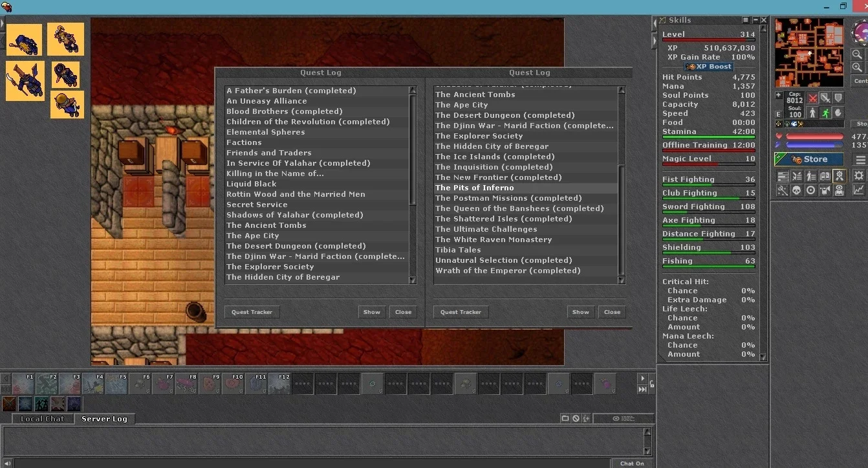Enable chase mode green running figure
The image size is (868, 468).
(x=825, y=113)
